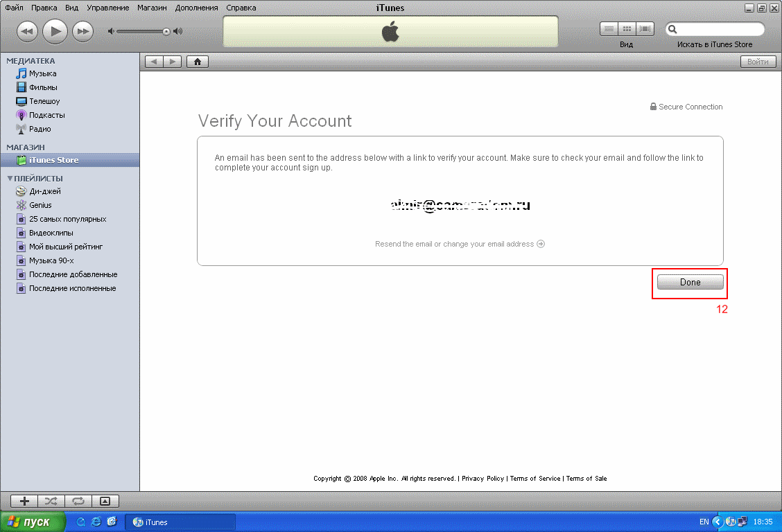Go to the store home page icon

tap(198, 62)
